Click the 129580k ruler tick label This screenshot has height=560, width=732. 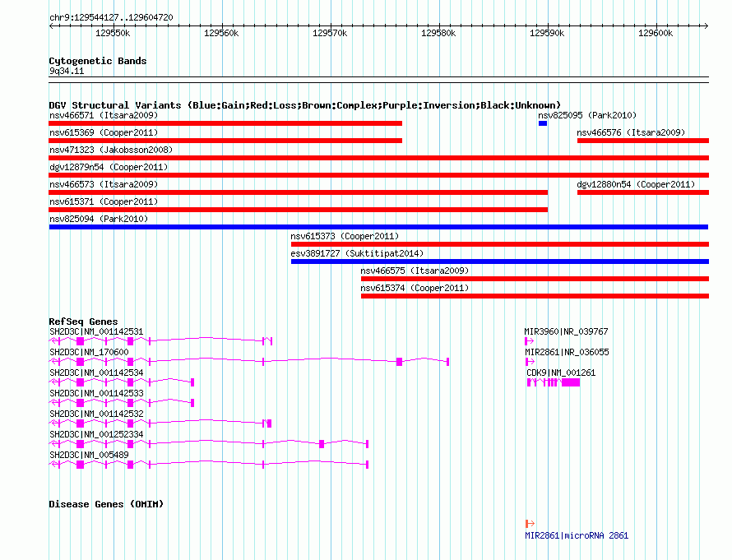[438, 33]
